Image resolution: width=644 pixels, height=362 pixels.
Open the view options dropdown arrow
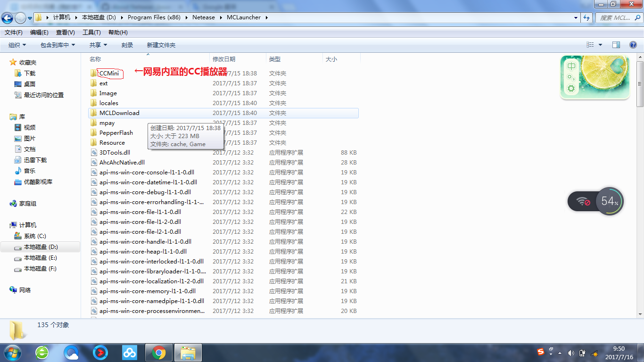pos(600,45)
